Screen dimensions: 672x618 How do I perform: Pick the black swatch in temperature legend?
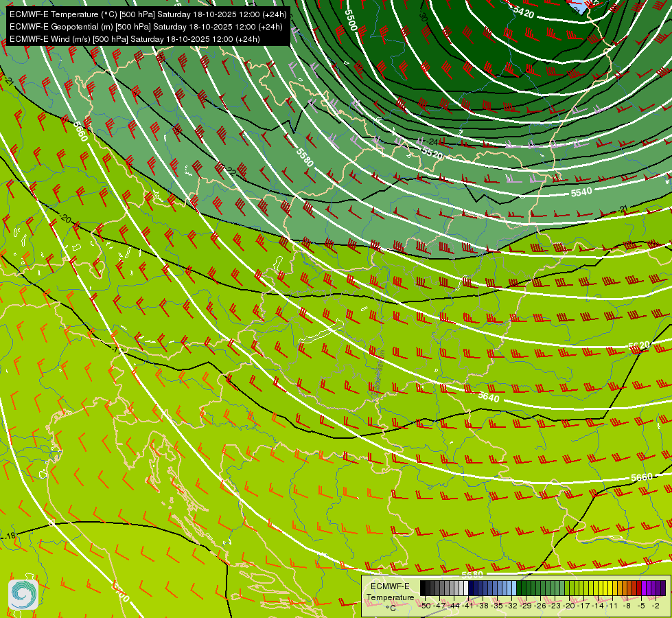(423, 588)
